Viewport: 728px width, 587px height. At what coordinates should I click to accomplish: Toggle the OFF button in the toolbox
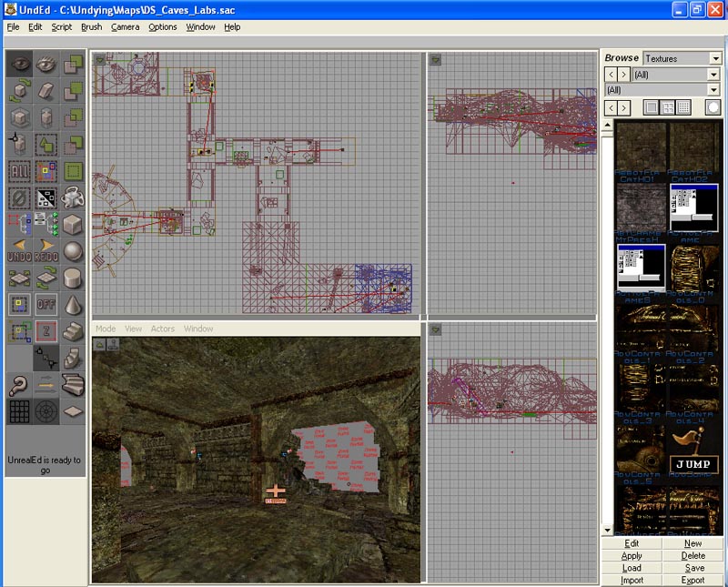point(46,305)
